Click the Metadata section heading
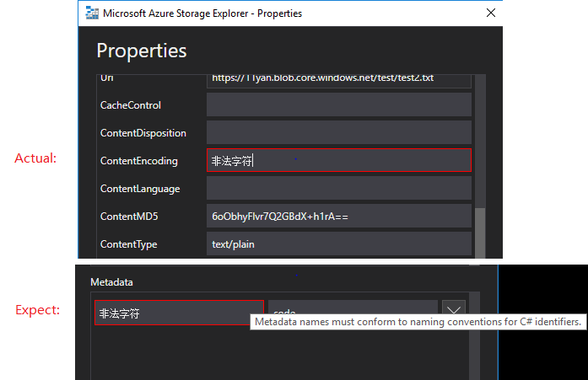 111,282
